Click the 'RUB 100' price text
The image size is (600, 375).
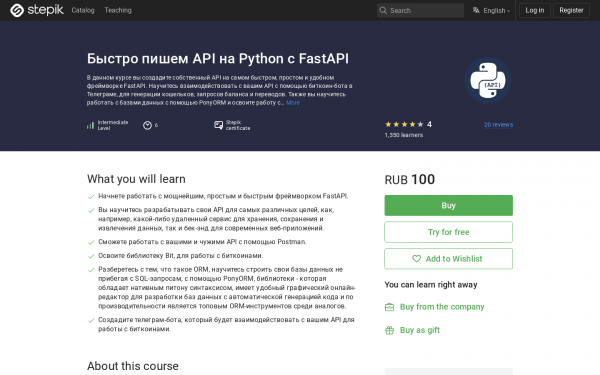pos(409,179)
